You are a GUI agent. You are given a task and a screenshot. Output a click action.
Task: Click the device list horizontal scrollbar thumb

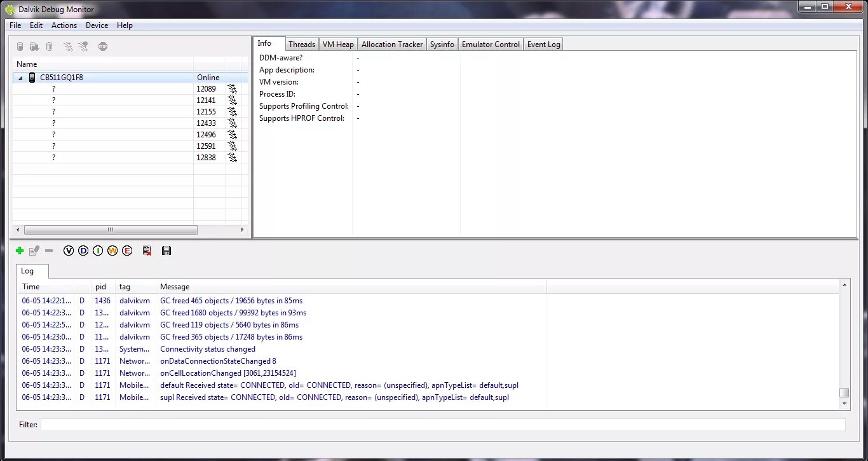click(x=111, y=230)
